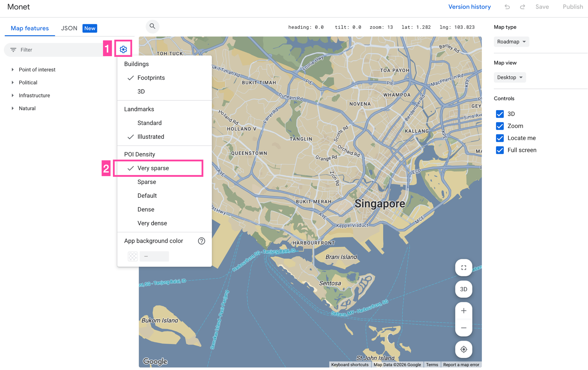Viewport: 588px width, 370px height.
Task: Open the map settings gear menu
Action: [x=123, y=49]
